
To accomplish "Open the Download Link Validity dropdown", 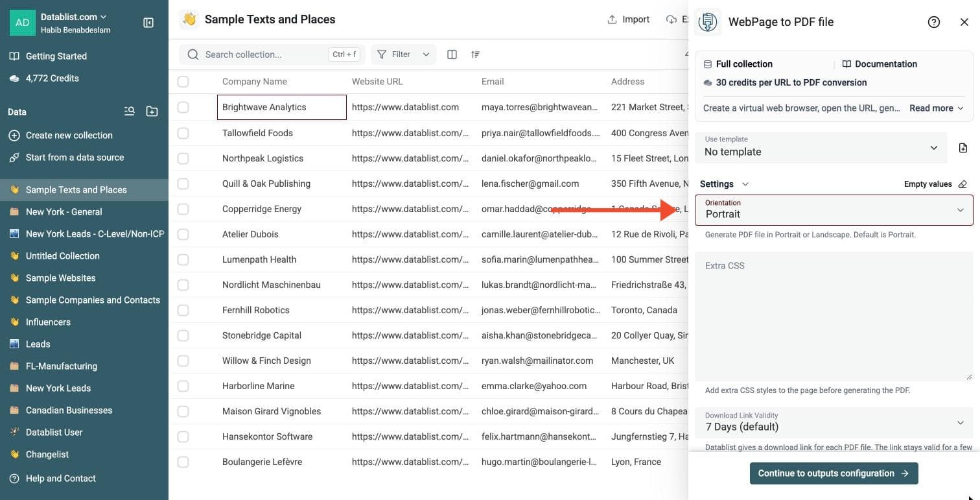I will [x=834, y=422].
